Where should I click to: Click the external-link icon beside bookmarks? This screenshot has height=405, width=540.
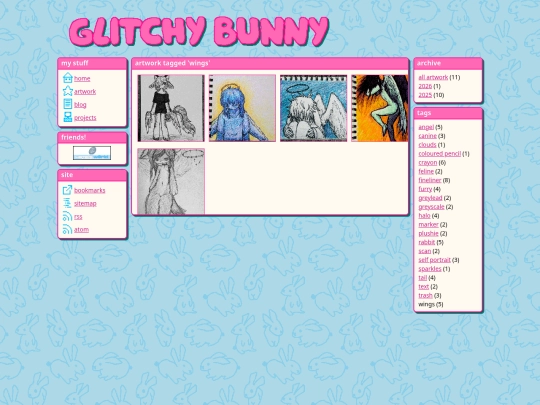tap(68, 190)
